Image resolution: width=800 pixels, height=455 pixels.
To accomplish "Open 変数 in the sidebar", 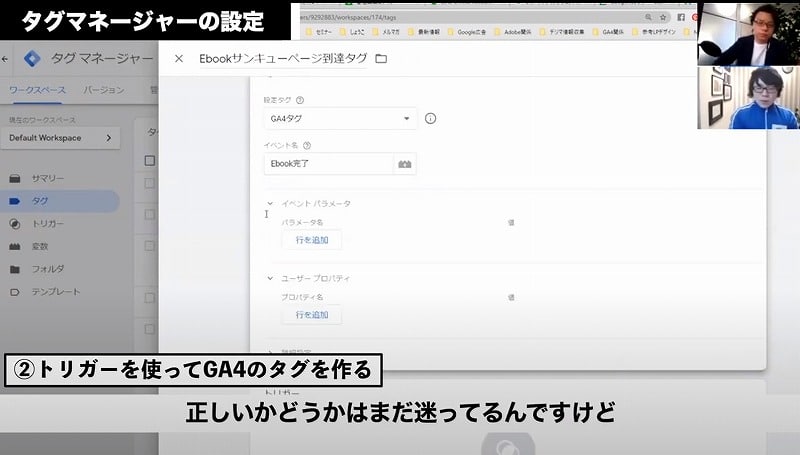I will pyautogui.click(x=40, y=246).
